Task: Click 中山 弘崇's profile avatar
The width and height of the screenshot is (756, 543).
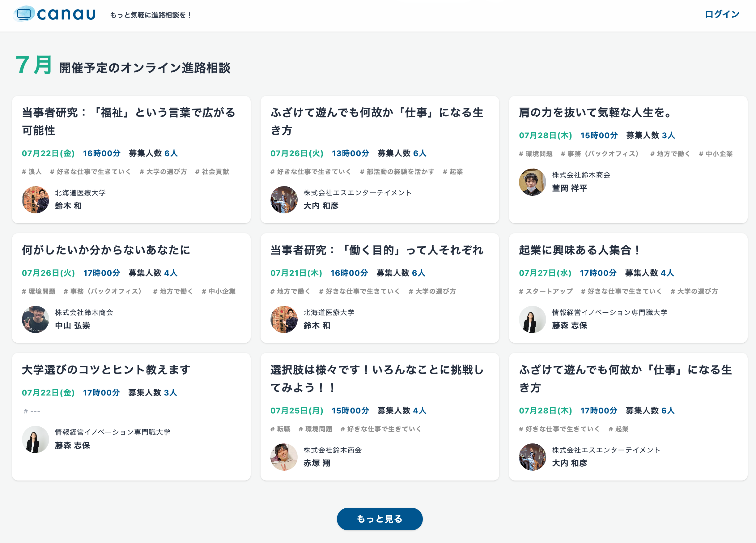Action: click(35, 319)
